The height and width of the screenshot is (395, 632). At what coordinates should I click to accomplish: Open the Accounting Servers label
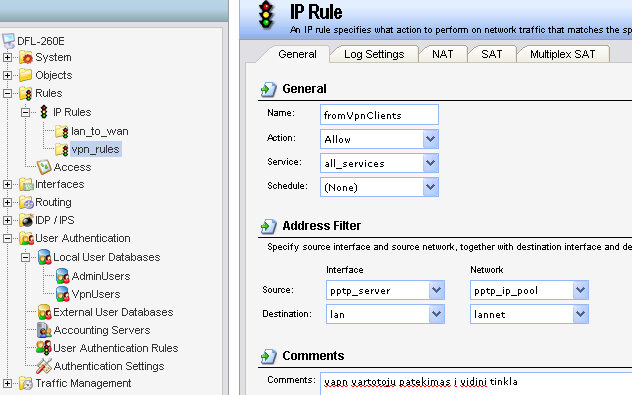tap(102, 330)
